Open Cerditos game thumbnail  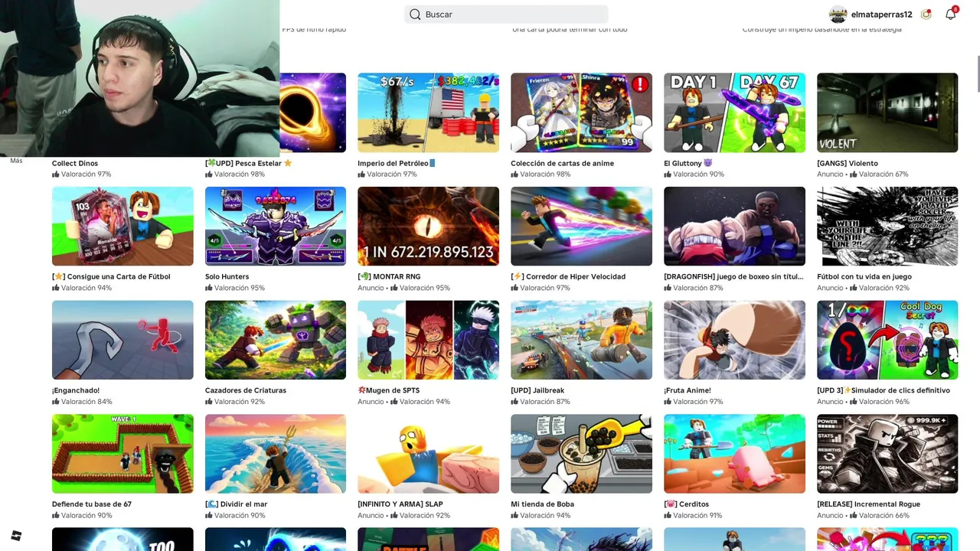point(734,454)
